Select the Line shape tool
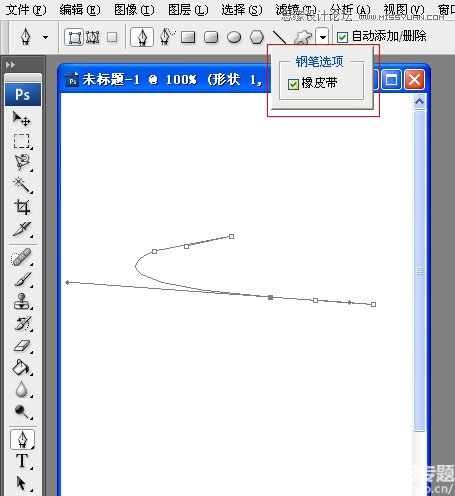This screenshot has height=496, width=455. click(279, 37)
